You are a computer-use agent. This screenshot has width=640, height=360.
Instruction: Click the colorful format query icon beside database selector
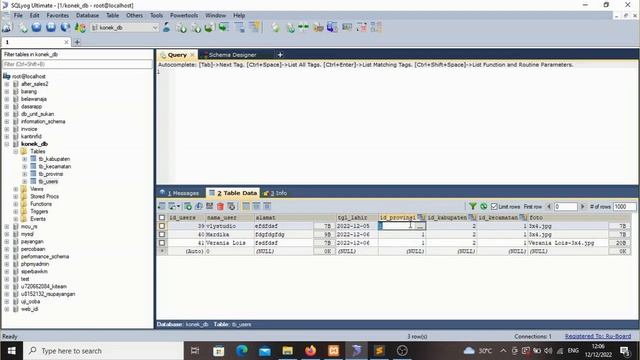(80, 27)
